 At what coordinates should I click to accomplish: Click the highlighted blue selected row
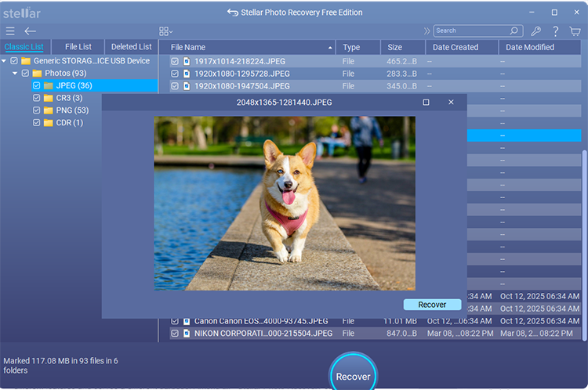[x=524, y=135]
